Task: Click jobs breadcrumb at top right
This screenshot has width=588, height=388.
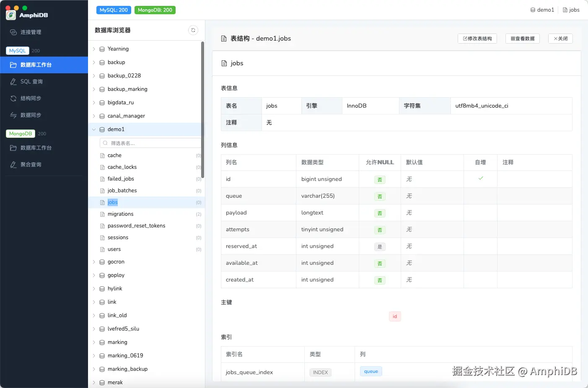Action: tap(571, 10)
